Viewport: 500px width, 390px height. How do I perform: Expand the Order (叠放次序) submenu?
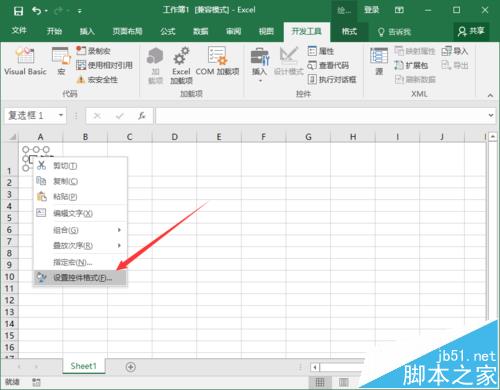(x=80, y=246)
